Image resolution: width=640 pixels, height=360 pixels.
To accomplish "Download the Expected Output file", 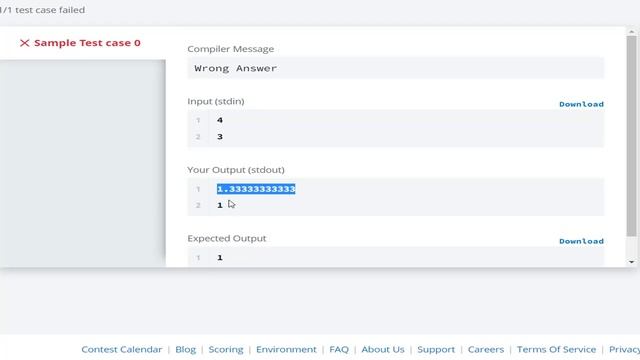I will pyautogui.click(x=581, y=241).
